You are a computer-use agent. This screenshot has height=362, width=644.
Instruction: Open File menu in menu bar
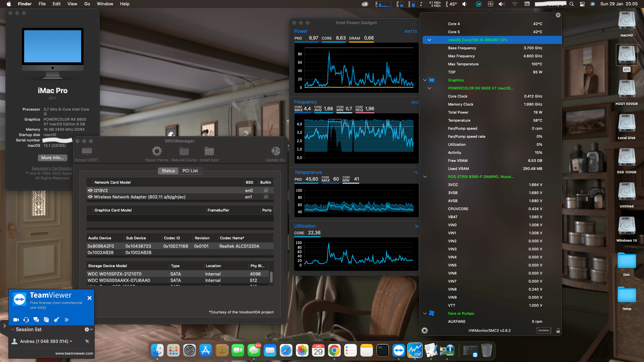tap(42, 4)
